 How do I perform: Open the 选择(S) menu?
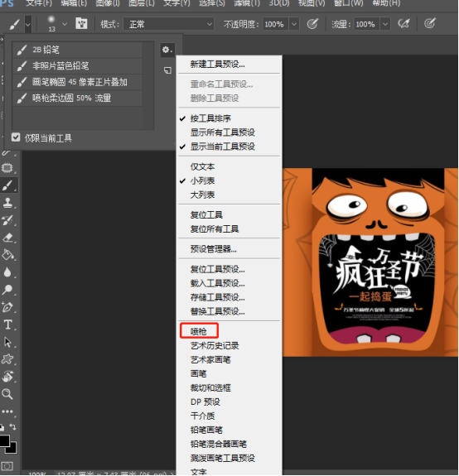(212, 3)
